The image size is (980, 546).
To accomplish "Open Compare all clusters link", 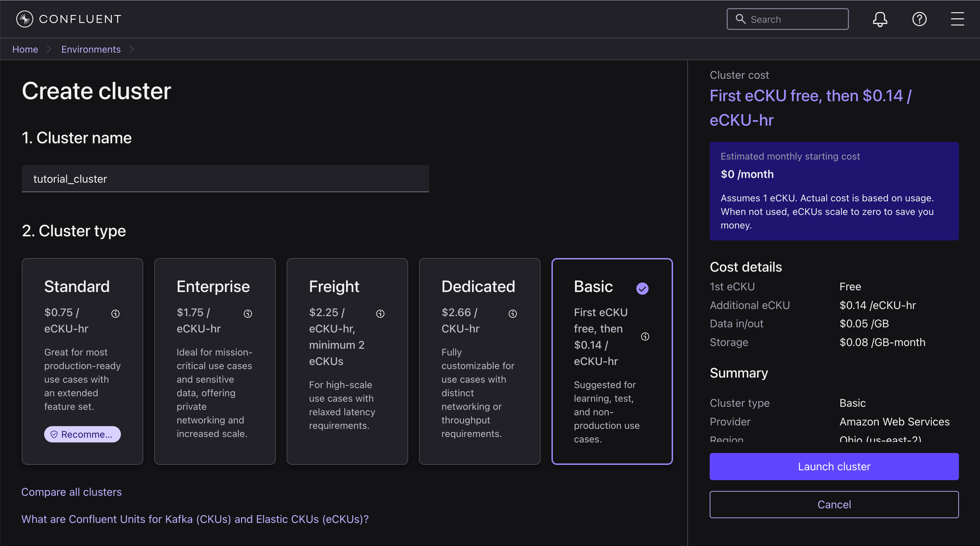I will pyautogui.click(x=72, y=492).
